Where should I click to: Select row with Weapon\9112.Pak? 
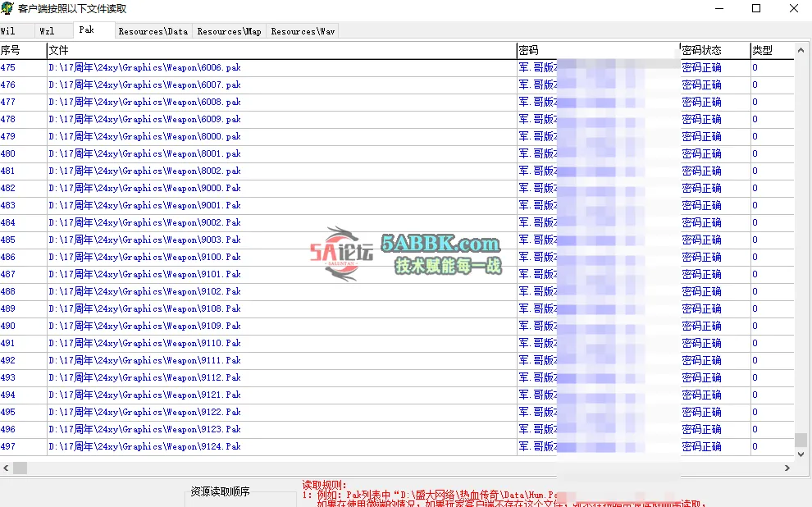pyautogui.click(x=397, y=377)
